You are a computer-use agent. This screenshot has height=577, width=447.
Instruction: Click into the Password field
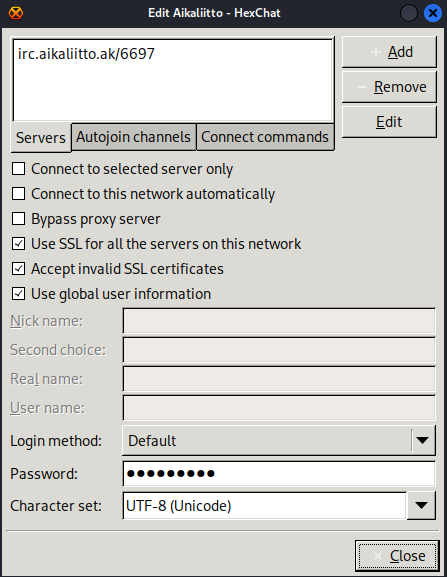[279, 474]
